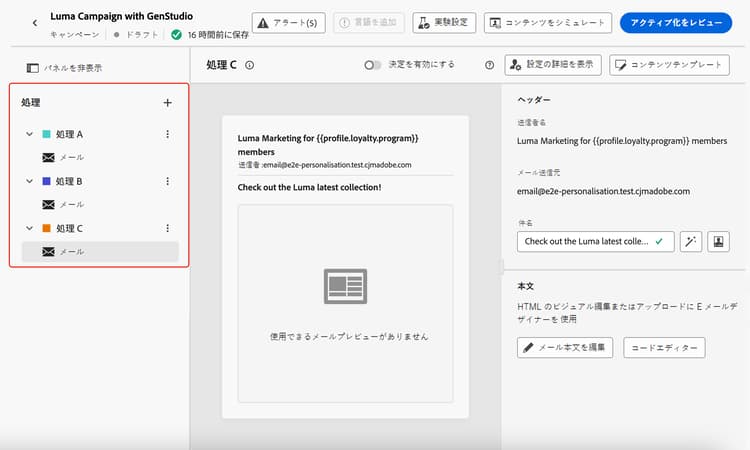
Task: Click the Luma Campaign with GenStudio title
Action: [x=121, y=16]
